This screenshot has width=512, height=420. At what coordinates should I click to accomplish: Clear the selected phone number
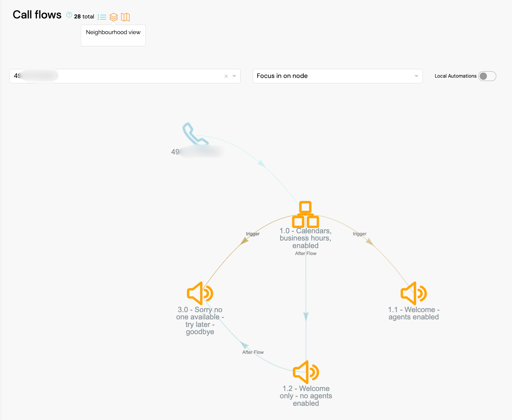[226, 76]
